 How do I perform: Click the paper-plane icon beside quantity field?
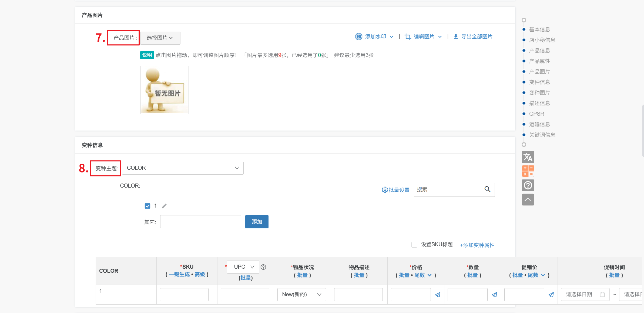click(x=494, y=295)
